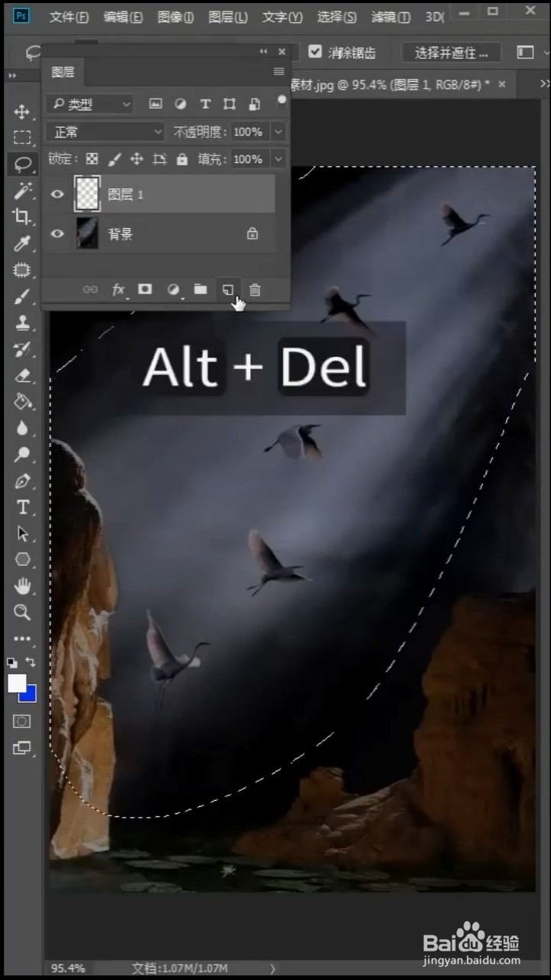Viewport: 551px width, 980px height.
Task: Open the 图像(I) menu
Action: tap(175, 17)
